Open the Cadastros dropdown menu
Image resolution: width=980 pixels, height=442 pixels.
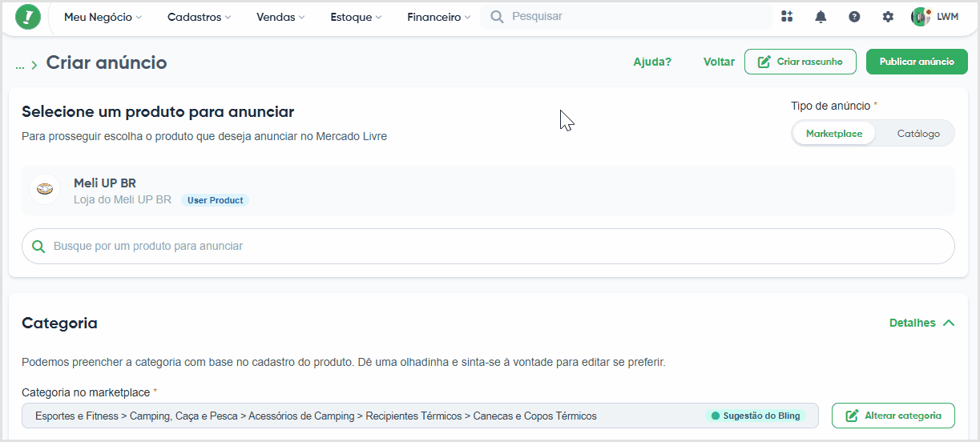199,17
